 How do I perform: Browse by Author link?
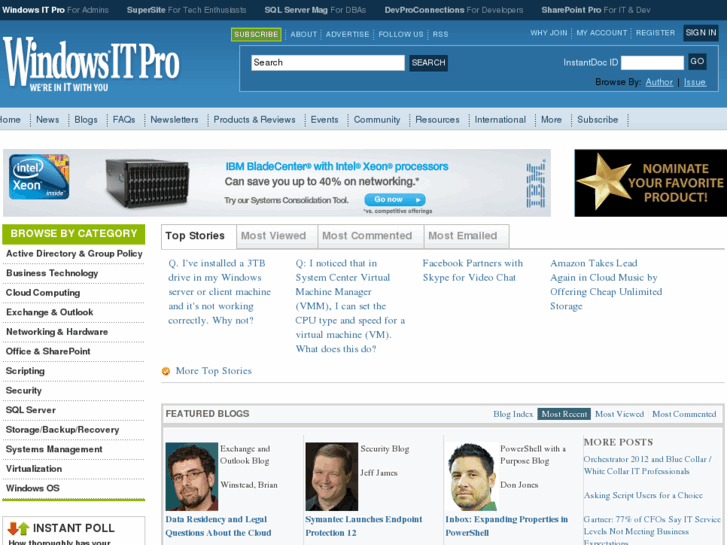pos(659,82)
